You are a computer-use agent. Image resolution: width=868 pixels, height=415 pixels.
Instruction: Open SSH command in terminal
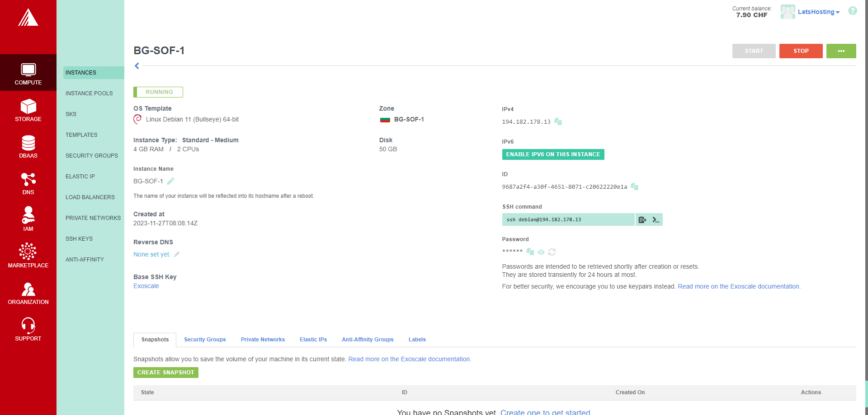click(656, 219)
